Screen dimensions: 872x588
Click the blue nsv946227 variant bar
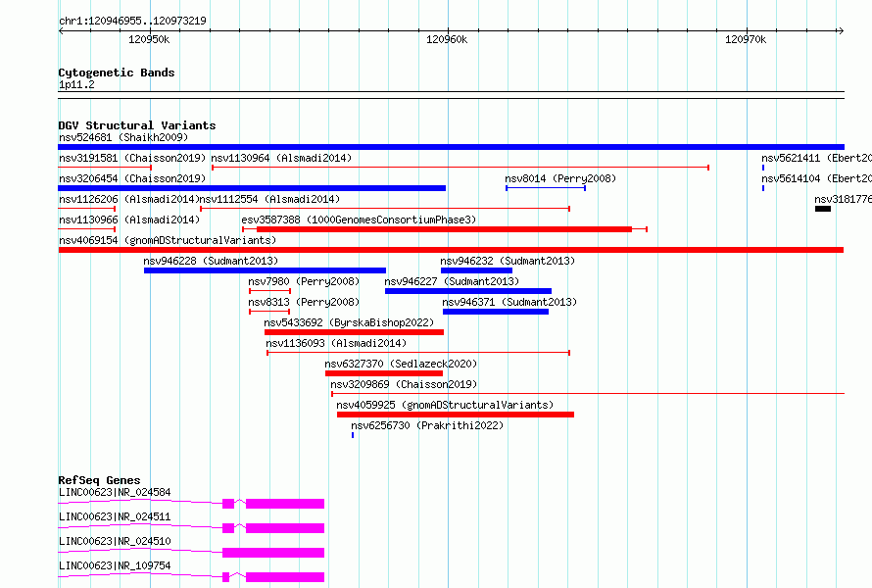click(468, 291)
